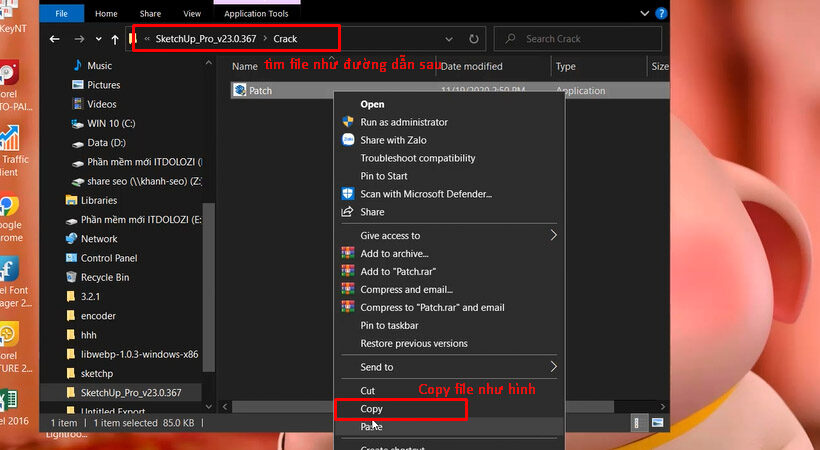Click the Run as administrator shield icon
Image resolution: width=820 pixels, height=450 pixels.
pyautogui.click(x=348, y=122)
